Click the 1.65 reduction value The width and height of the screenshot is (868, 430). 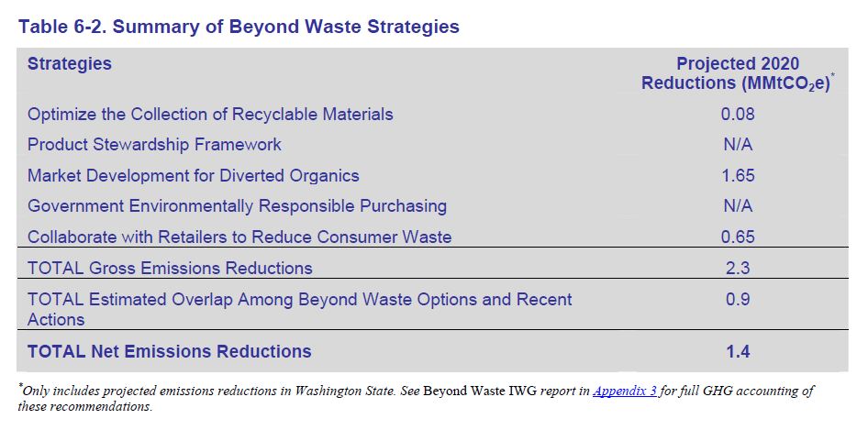[x=738, y=175]
